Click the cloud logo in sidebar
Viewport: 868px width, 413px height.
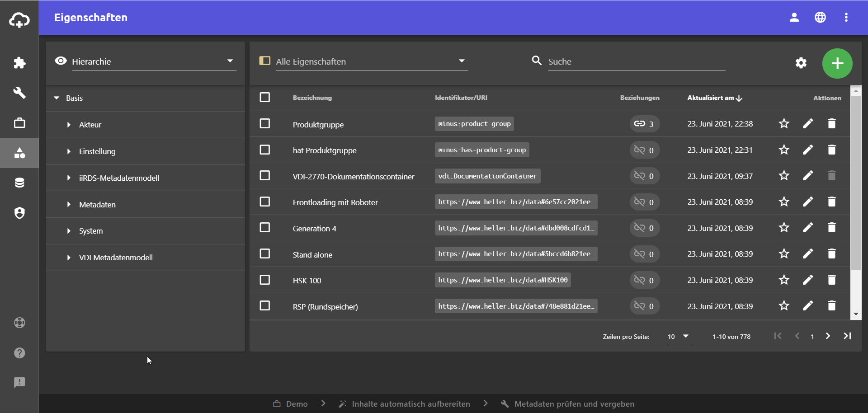[19, 19]
